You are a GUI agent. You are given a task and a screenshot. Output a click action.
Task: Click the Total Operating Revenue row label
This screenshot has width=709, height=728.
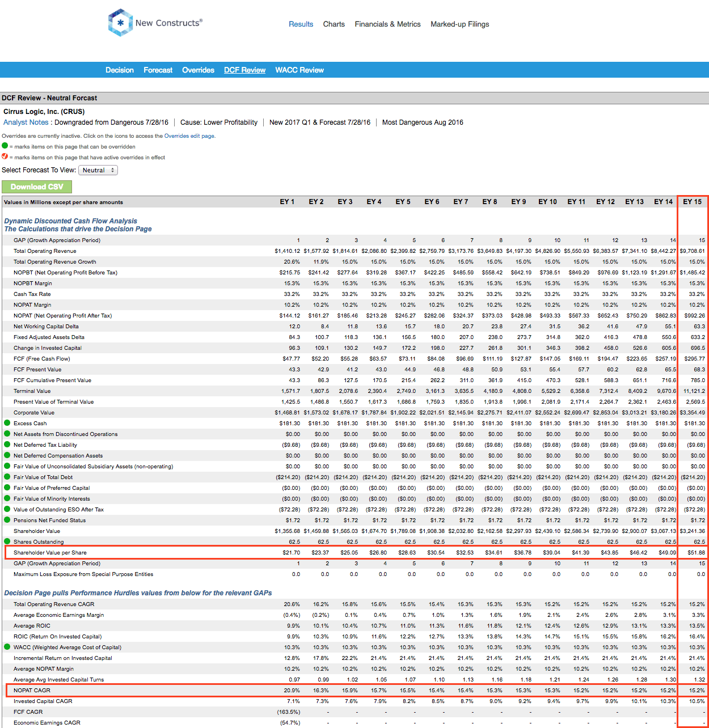pyautogui.click(x=45, y=251)
